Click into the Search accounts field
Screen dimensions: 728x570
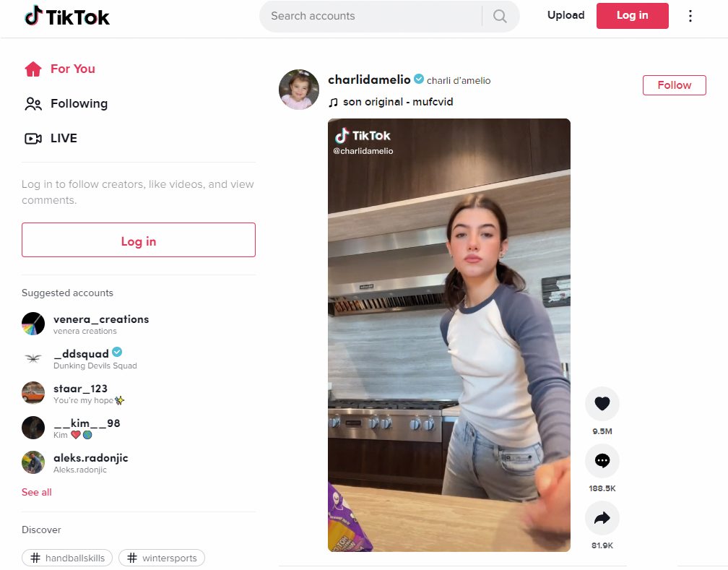[x=371, y=17]
